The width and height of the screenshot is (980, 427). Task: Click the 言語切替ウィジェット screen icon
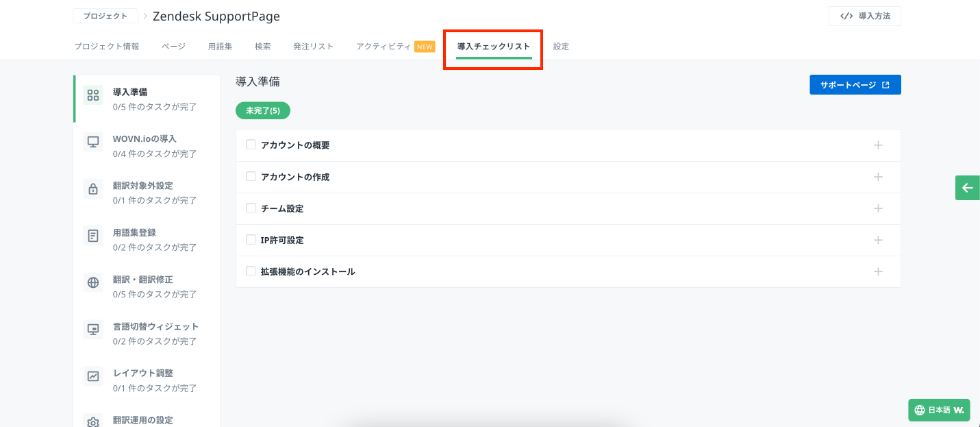(93, 330)
